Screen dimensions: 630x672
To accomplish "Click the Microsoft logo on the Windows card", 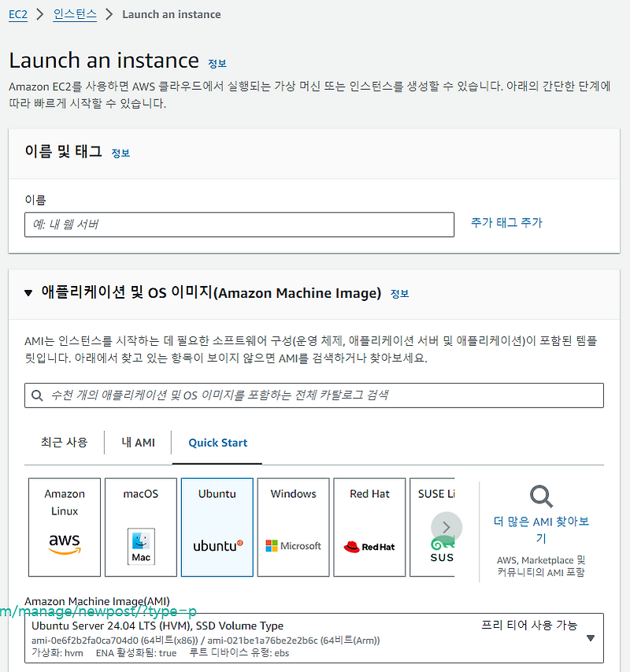I will [293, 545].
